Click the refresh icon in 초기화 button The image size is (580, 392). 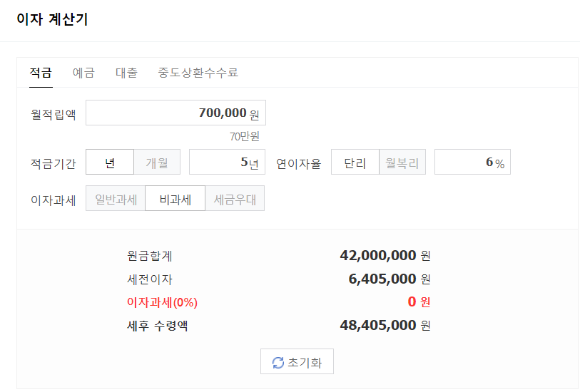click(278, 363)
